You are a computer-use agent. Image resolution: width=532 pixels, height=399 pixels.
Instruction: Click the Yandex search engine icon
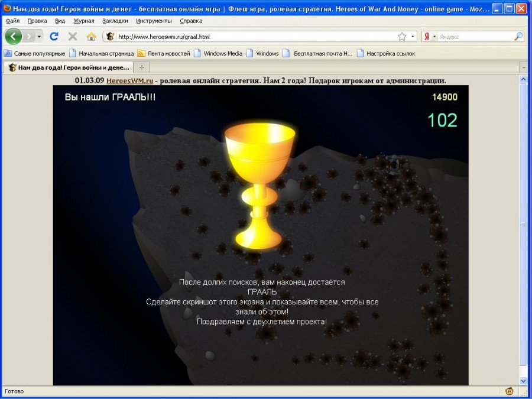click(427, 36)
